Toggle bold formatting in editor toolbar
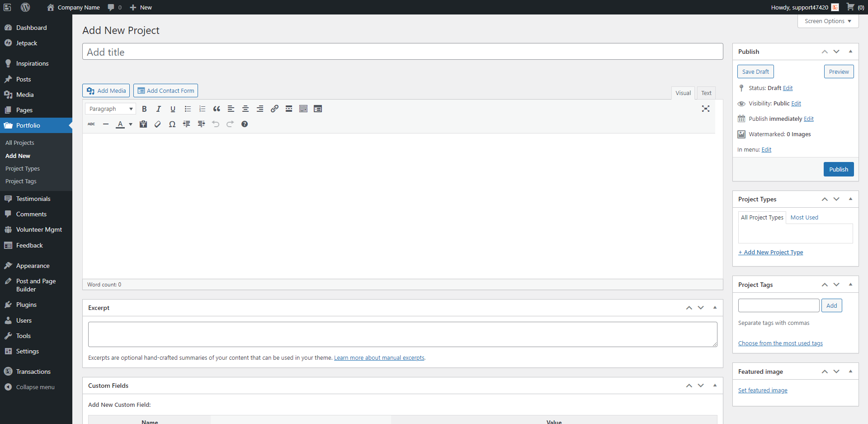Image resolution: width=868 pixels, height=424 pixels. click(x=144, y=109)
